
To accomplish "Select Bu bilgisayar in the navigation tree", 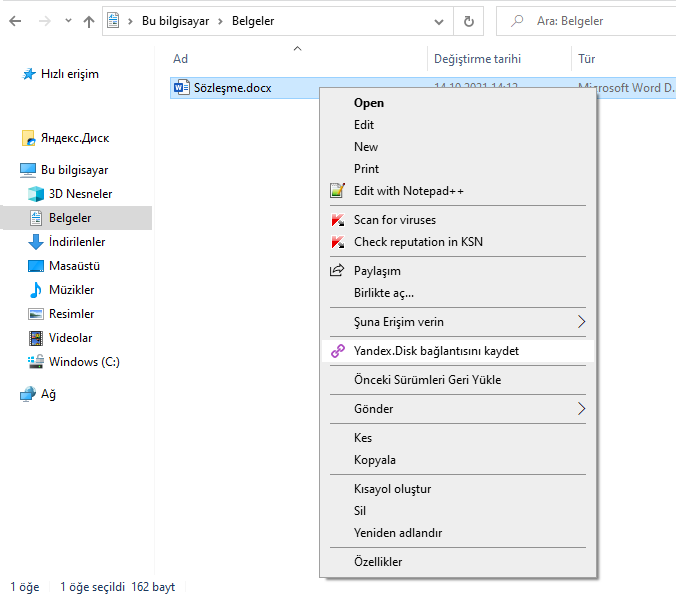I will (x=74, y=170).
